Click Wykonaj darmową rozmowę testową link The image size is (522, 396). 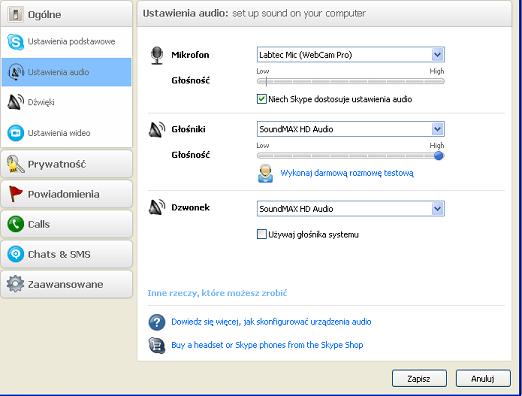pyautogui.click(x=347, y=173)
